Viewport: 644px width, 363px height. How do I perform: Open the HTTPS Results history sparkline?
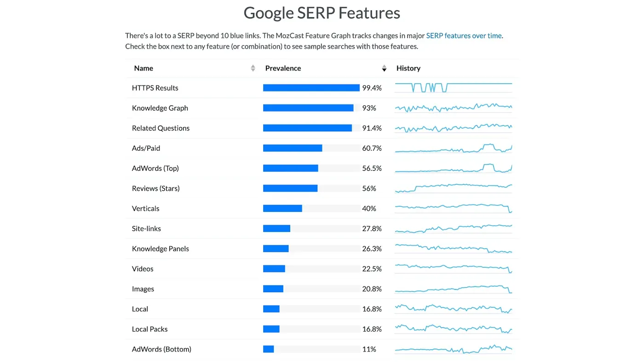point(454,88)
